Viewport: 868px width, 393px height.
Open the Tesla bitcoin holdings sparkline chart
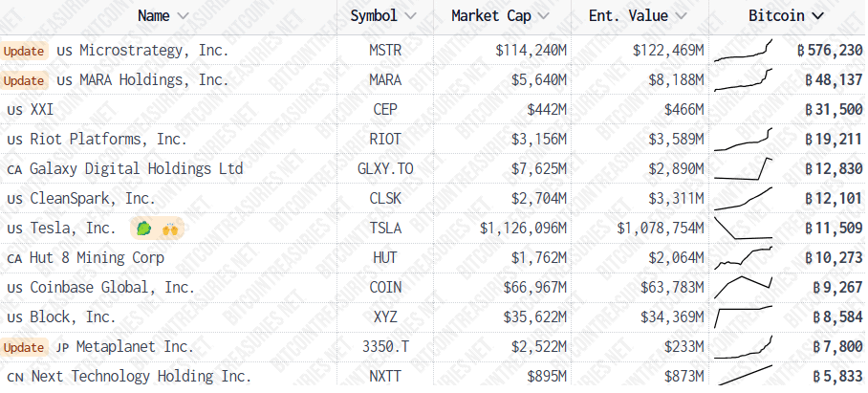743,228
